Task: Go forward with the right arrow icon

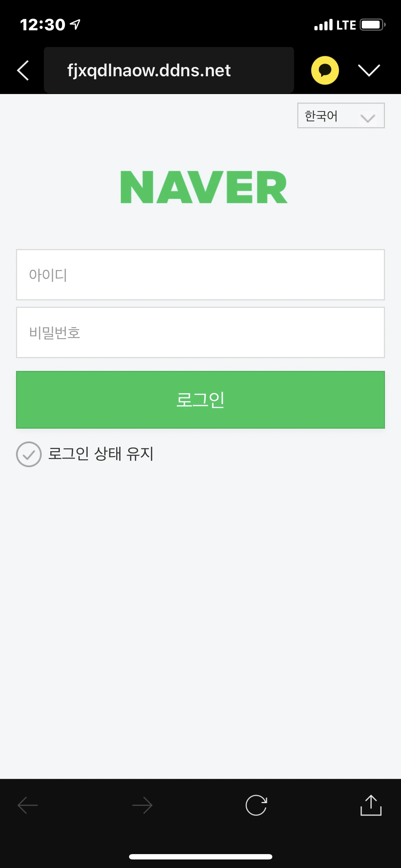Action: point(142,805)
